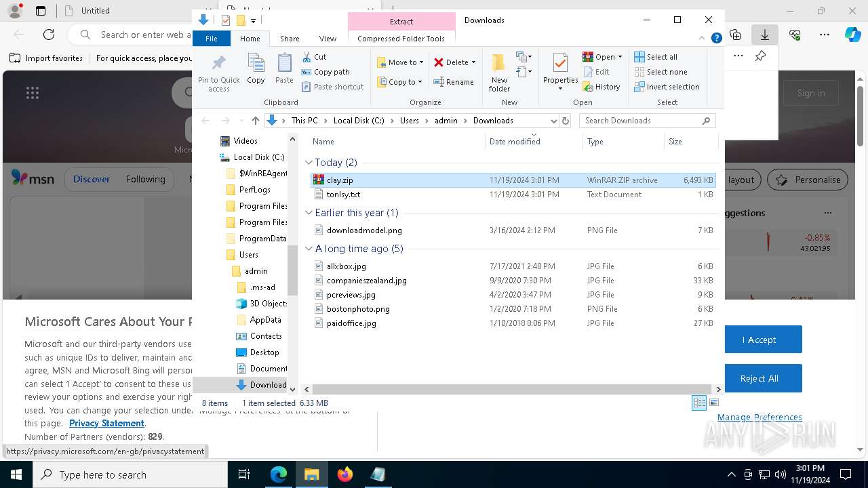This screenshot has width=868, height=488.
Task: Collapse the ribbon with chevron
Action: pyautogui.click(x=703, y=39)
